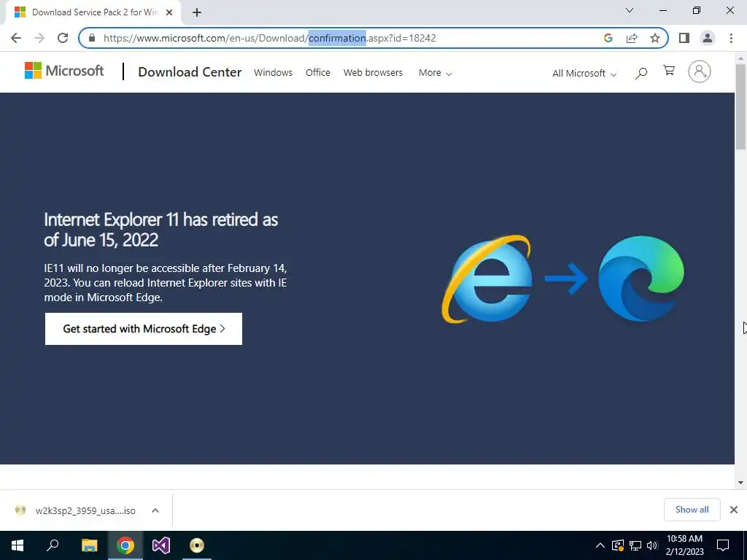Click the scrollbar down arrow
The width and height of the screenshot is (747, 560).
coord(740,483)
